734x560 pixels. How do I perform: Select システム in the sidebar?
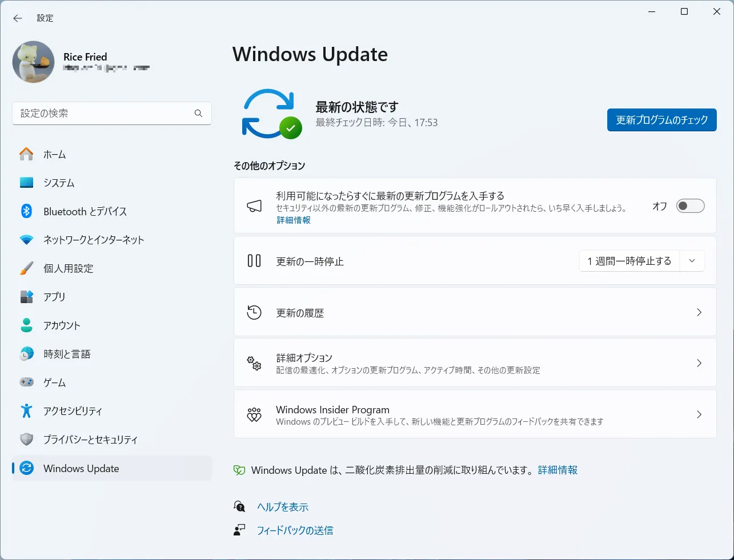tap(59, 183)
